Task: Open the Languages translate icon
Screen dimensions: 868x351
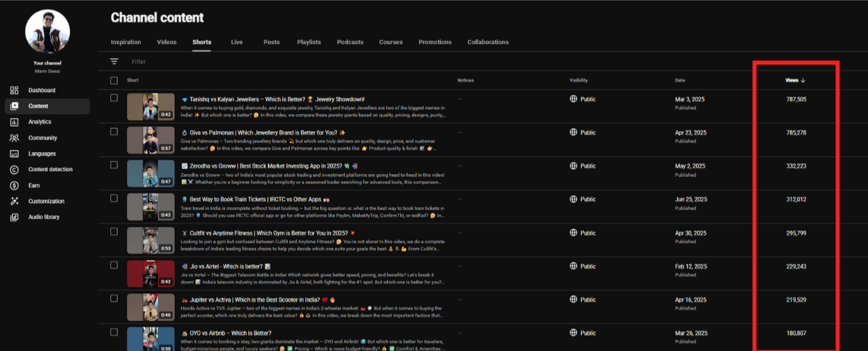Action: tap(14, 153)
